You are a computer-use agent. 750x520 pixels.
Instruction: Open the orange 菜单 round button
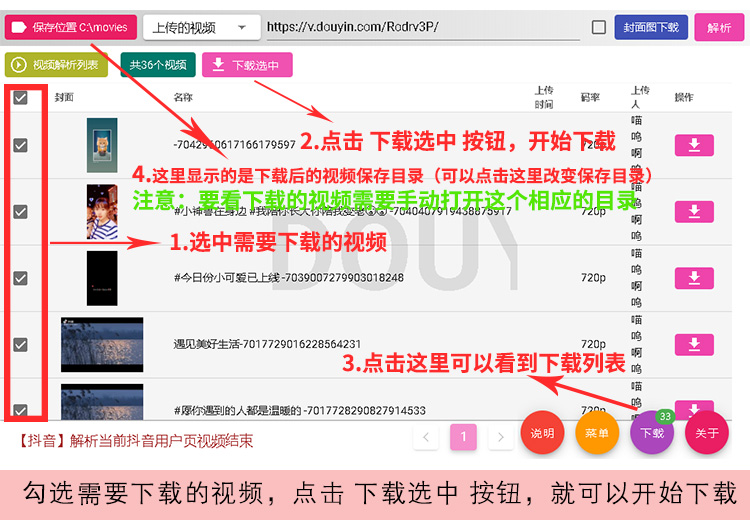[597, 432]
